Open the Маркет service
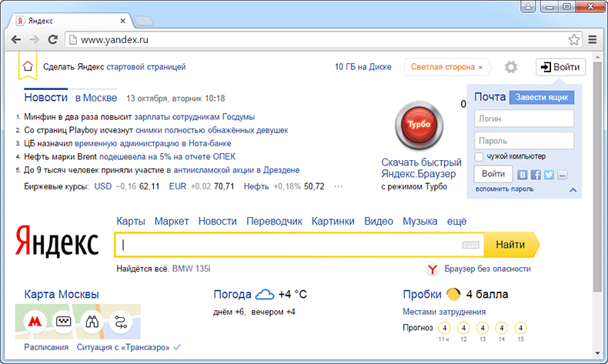The height and width of the screenshot is (364, 608). pos(172,222)
